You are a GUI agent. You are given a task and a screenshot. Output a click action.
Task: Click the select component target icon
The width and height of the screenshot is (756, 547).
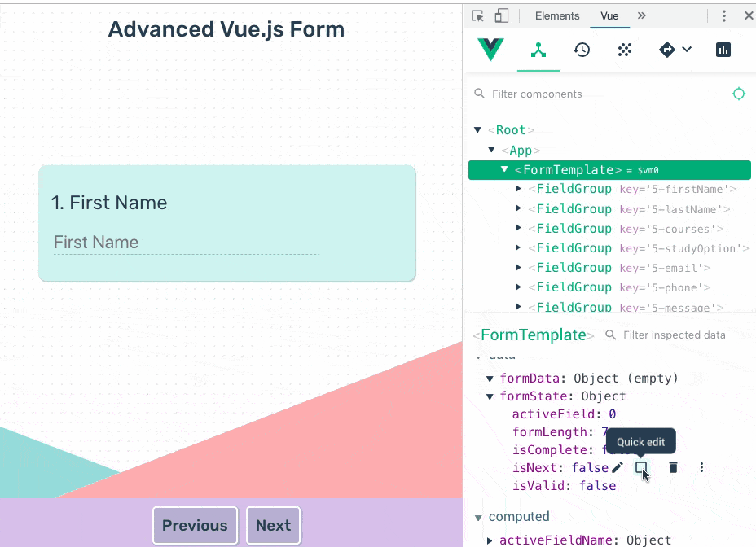click(739, 94)
